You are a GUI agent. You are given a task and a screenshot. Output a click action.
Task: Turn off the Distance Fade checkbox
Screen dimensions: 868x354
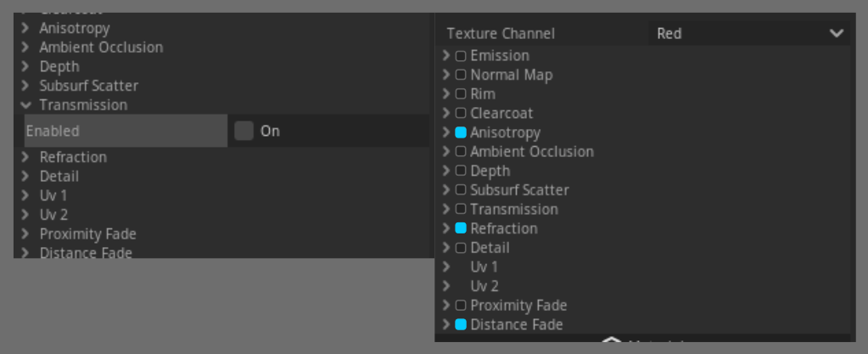(x=461, y=324)
